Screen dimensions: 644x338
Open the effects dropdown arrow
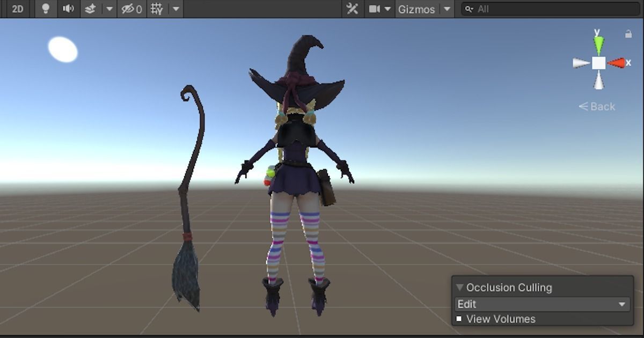[x=109, y=9]
